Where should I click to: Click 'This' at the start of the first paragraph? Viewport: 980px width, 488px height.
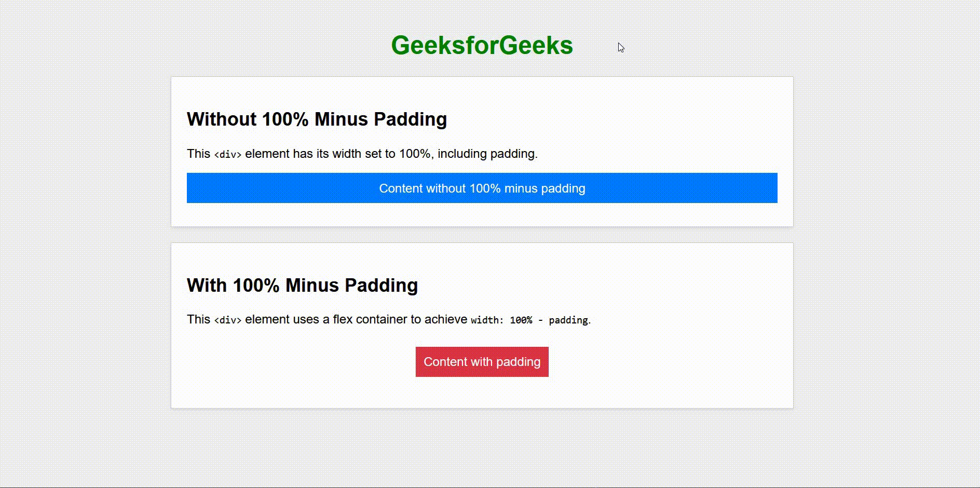coord(198,154)
